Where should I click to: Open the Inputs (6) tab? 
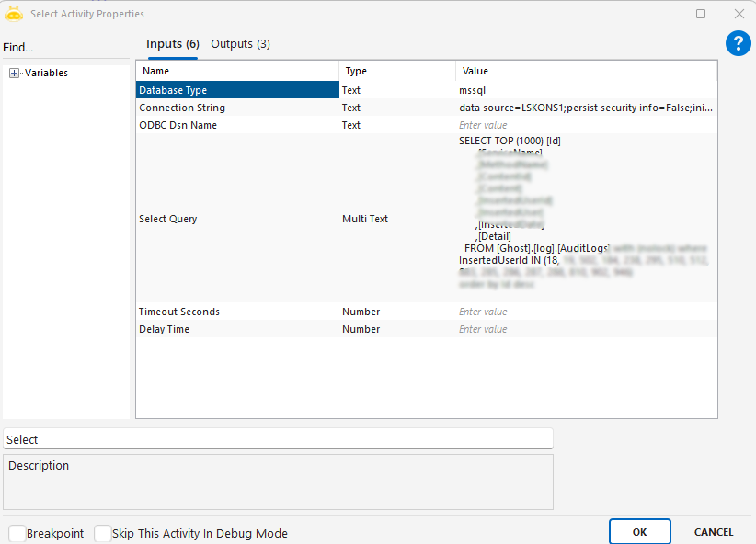173,44
